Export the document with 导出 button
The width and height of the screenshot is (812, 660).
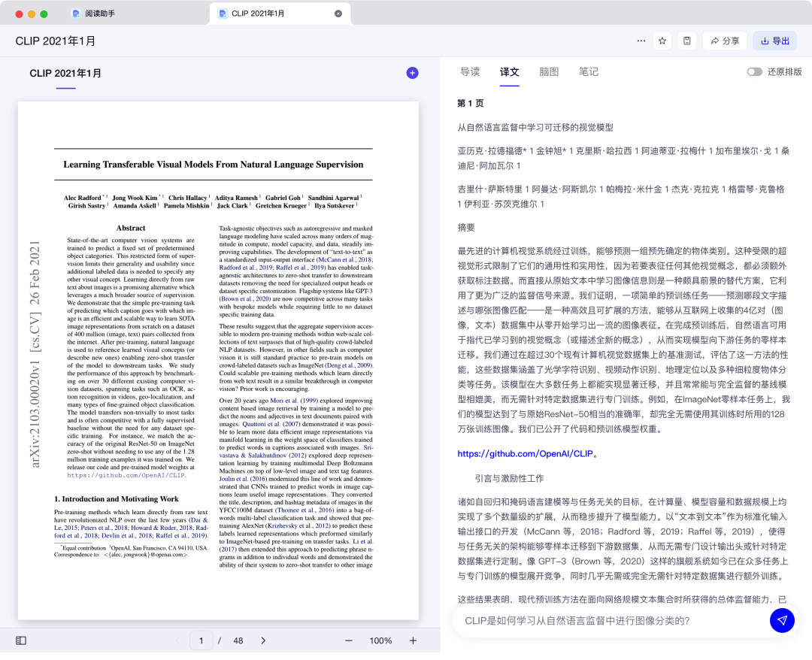coord(774,41)
